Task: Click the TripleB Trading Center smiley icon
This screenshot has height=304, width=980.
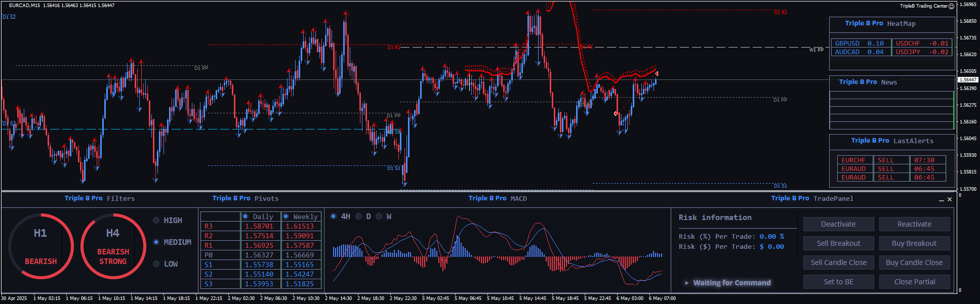Action: tap(951, 6)
